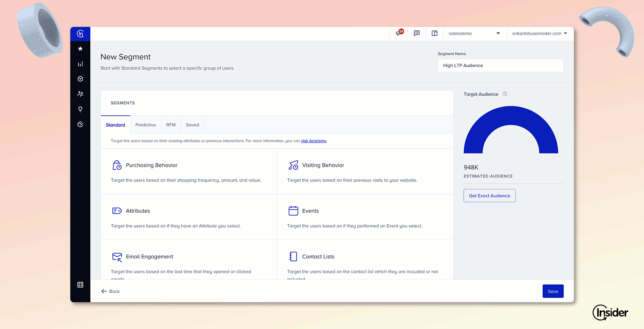Click the Segment Name input field
Viewport: 644px width, 329px height.
coord(500,65)
